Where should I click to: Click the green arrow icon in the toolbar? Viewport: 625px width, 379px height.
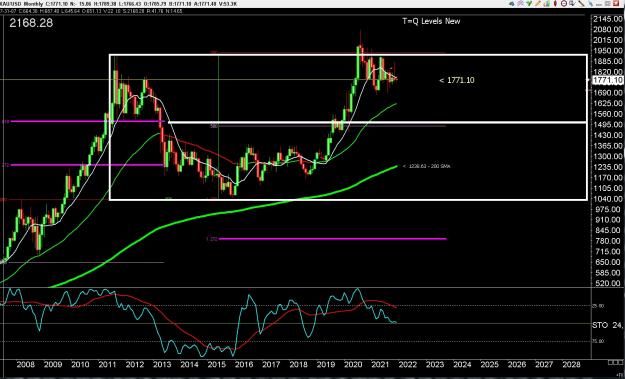pos(529,3)
